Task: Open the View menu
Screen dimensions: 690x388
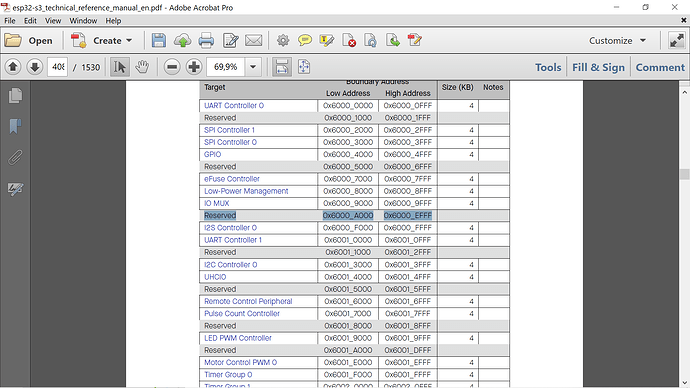Action: coord(53,21)
